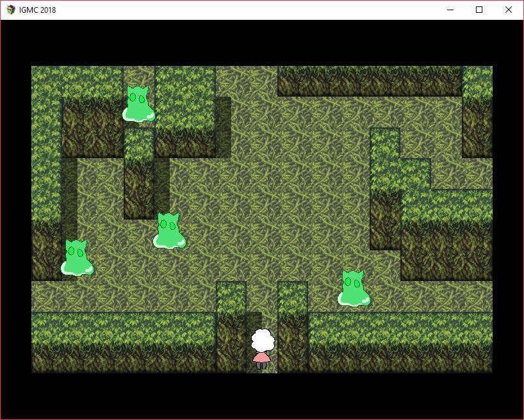Close the IGMC 2018 window
Viewport: 524px width, 420px height.
[508, 10]
